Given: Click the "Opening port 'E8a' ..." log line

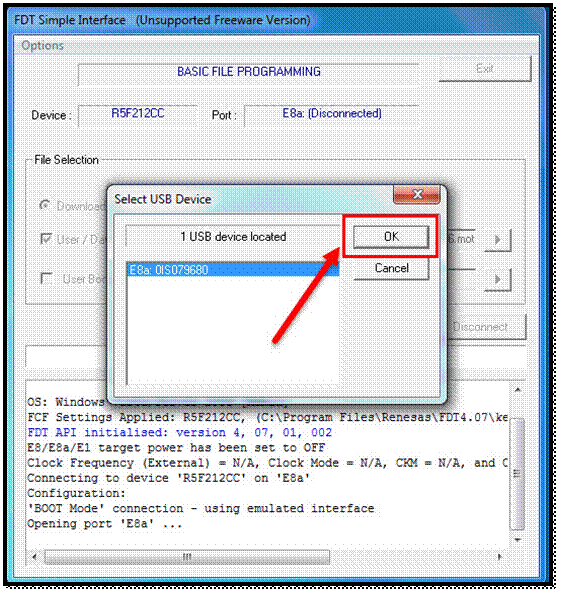Looking at the screenshot, I should (x=105, y=524).
